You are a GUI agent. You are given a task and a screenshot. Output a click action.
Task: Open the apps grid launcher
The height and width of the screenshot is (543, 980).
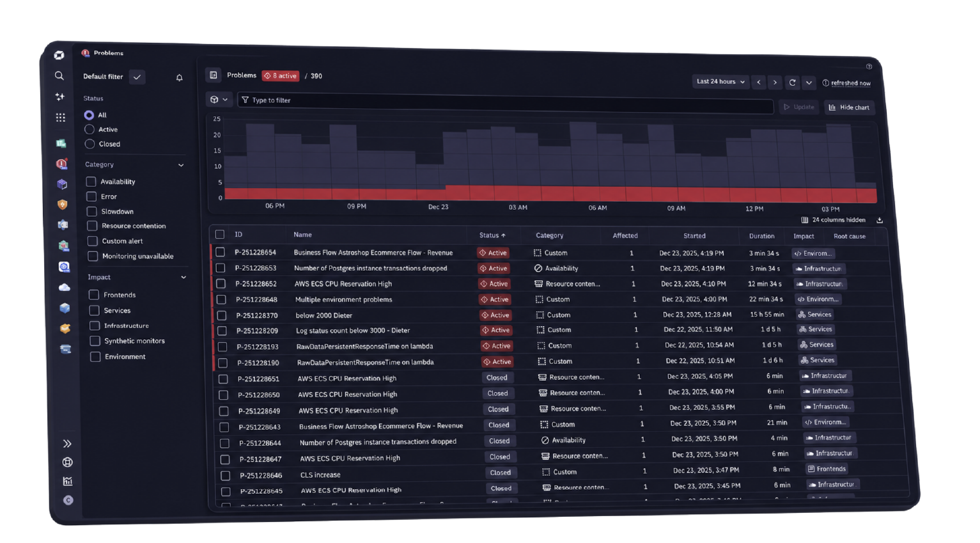click(x=61, y=118)
